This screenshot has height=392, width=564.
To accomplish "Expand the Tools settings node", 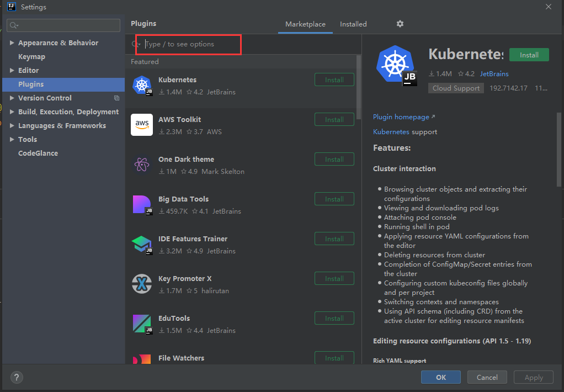I will coord(12,139).
